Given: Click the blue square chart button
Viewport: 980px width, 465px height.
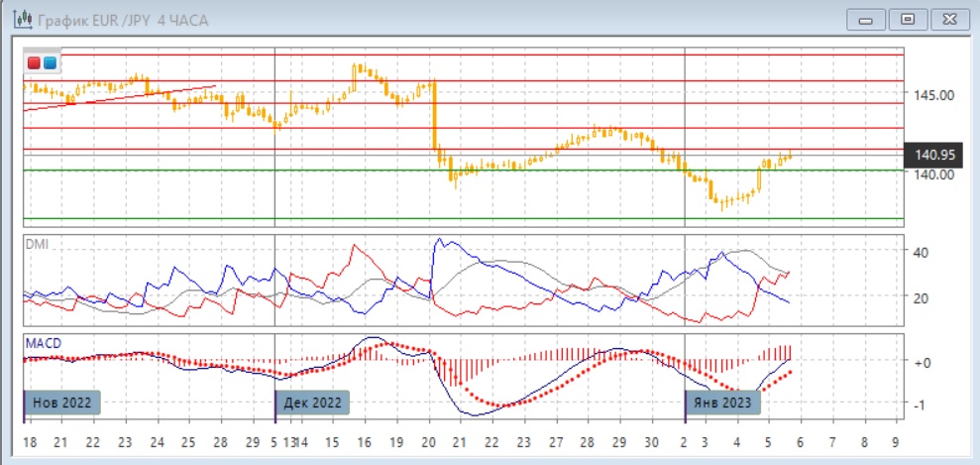Looking at the screenshot, I should [x=50, y=63].
